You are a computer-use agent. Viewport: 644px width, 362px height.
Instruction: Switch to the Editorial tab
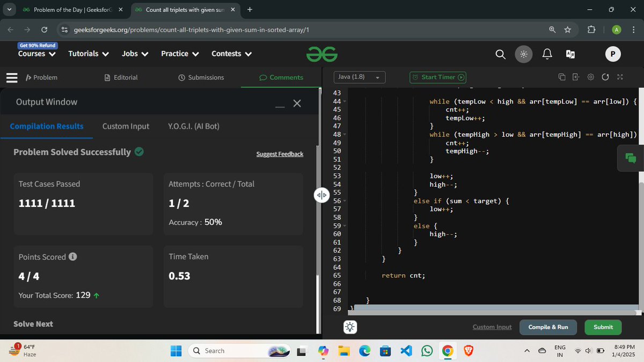[121, 78]
